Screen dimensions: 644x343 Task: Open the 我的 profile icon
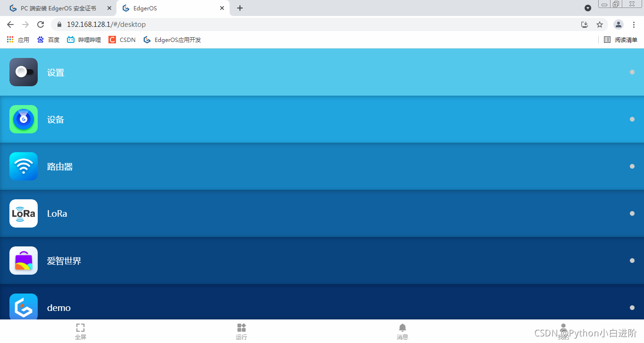click(x=563, y=327)
